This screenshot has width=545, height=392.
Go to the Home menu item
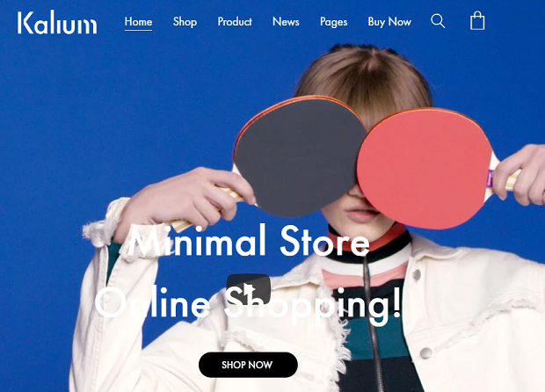click(x=138, y=22)
